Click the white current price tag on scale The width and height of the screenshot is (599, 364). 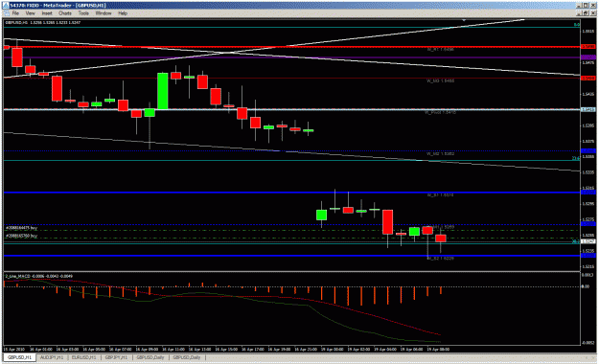[x=588, y=241]
